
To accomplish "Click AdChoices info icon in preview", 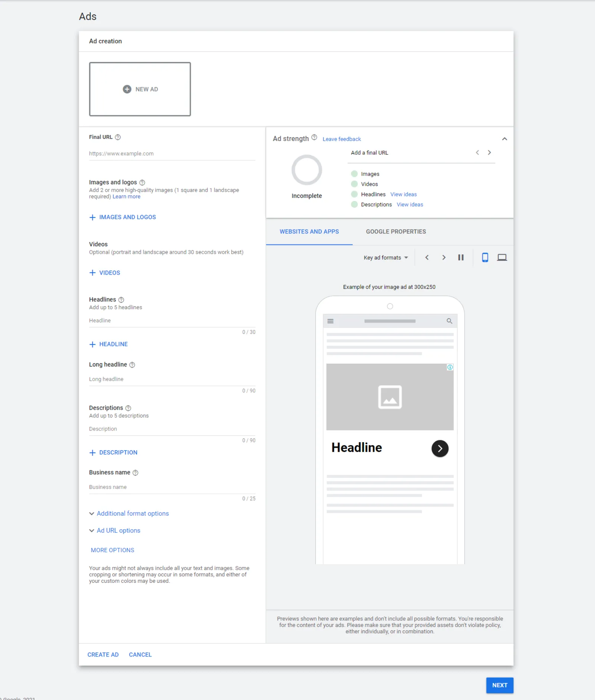I will [x=450, y=367].
